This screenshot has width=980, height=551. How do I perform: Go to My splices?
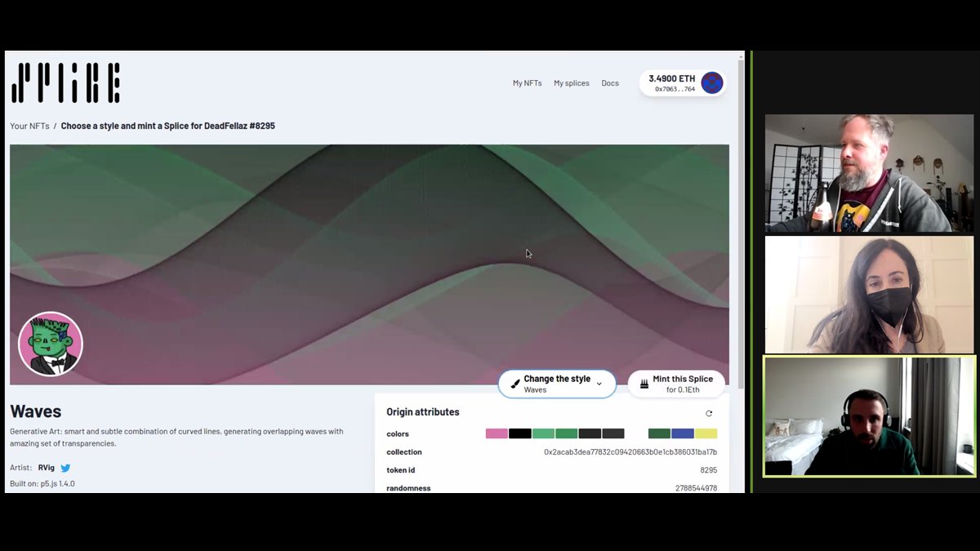(x=571, y=83)
